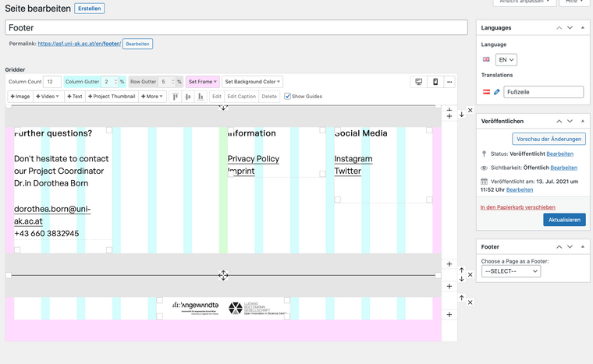Viewport: 593px width, 364px height.
Task: Open the three-dots more options button
Action: [x=449, y=82]
